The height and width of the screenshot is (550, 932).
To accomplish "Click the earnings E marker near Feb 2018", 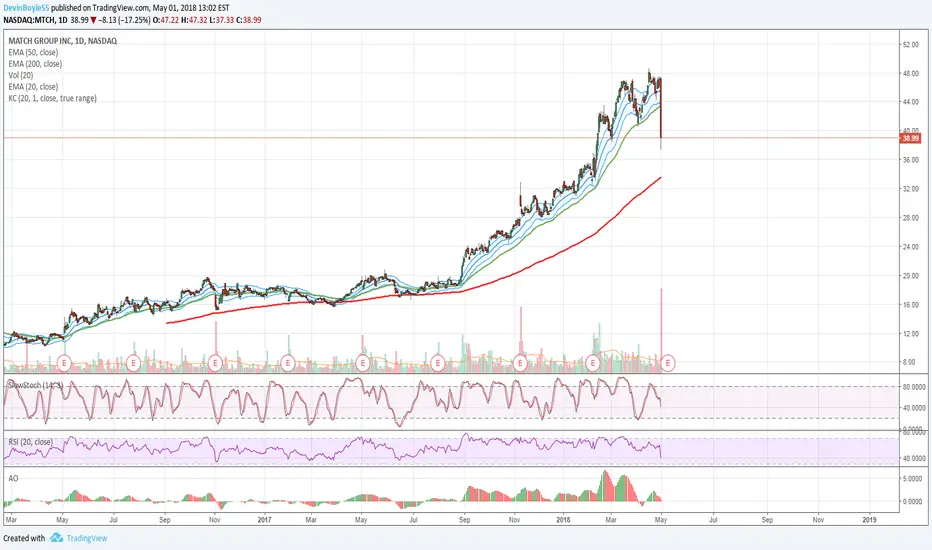I will tap(592, 362).
